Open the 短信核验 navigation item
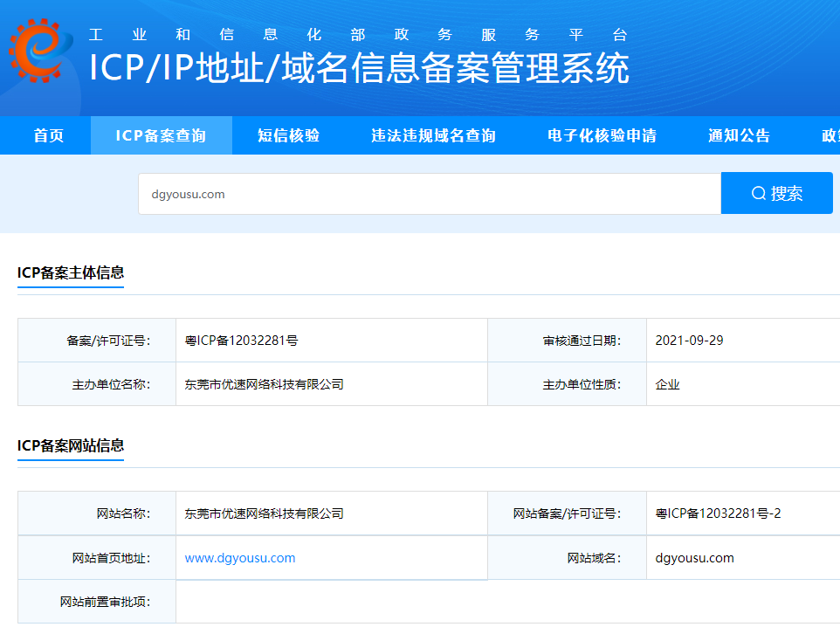The width and height of the screenshot is (840, 627). [x=290, y=135]
